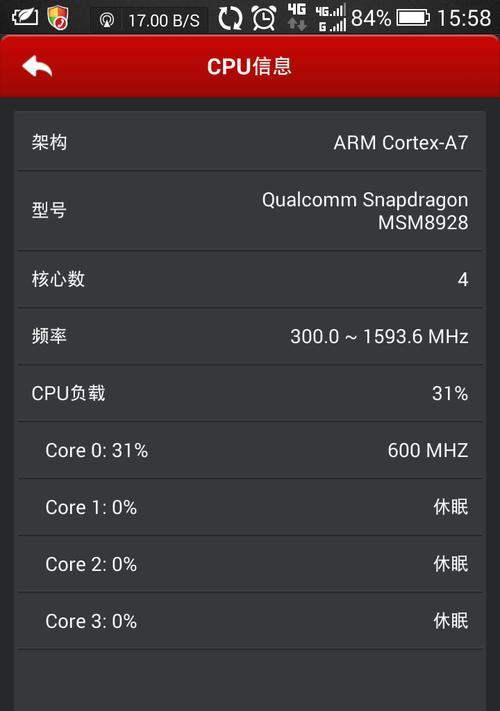This screenshot has height=711, width=500.
Task: Tap the leaf power-saving status icon
Action: [x=25, y=18]
